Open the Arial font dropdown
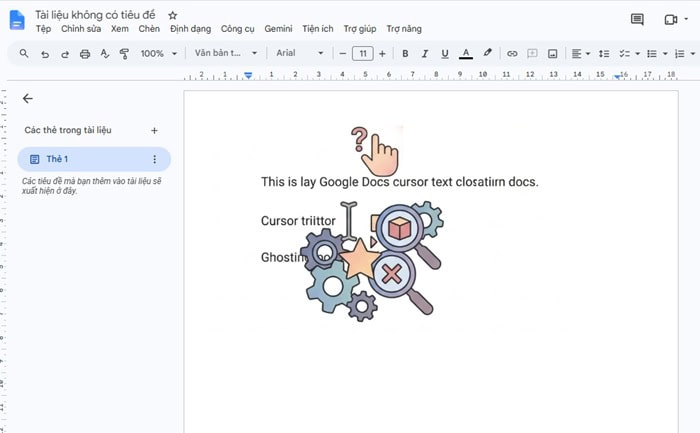This screenshot has height=433, width=700. 300,53
